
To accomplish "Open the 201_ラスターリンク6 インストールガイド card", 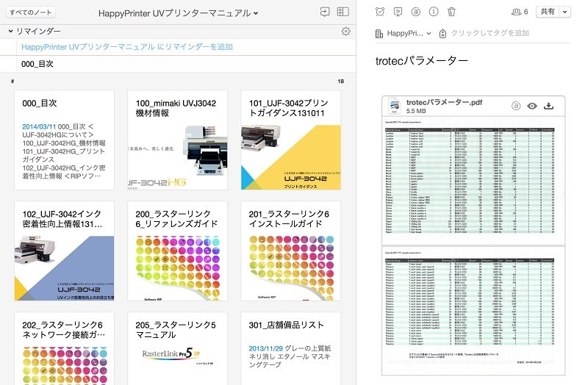I will [290, 251].
